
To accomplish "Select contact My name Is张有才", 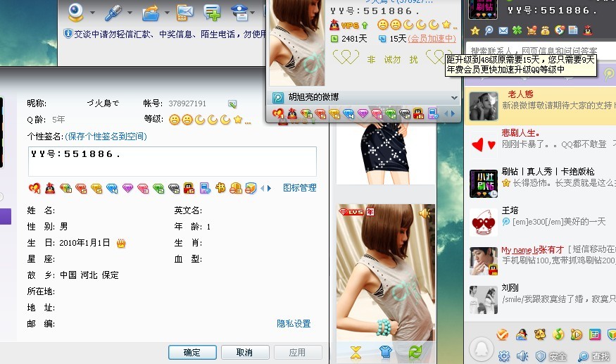I will point(540,261).
